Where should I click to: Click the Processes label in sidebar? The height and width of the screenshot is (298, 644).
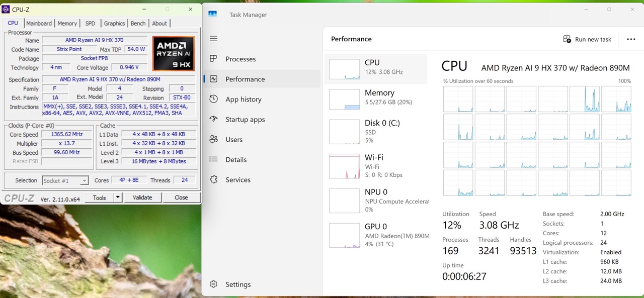point(240,59)
